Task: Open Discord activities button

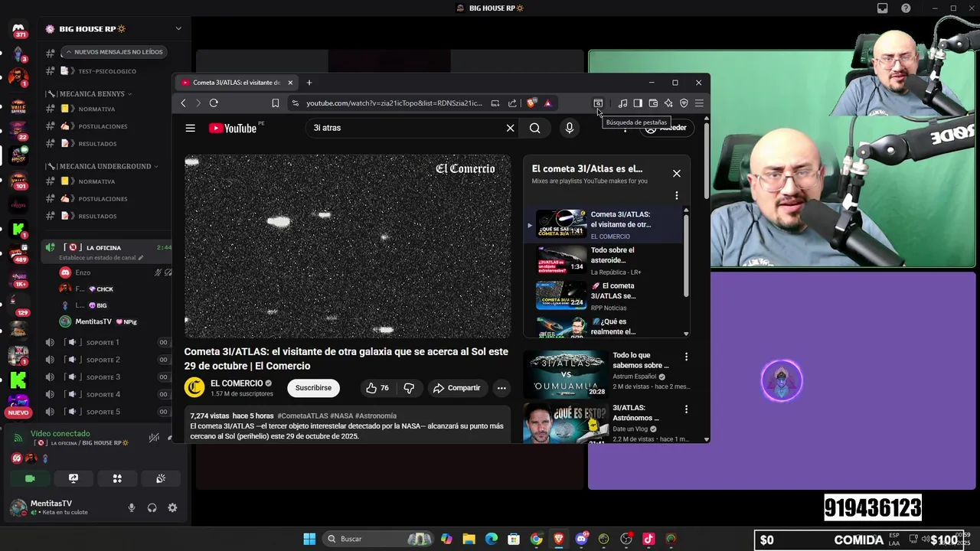Action: pyautogui.click(x=117, y=478)
